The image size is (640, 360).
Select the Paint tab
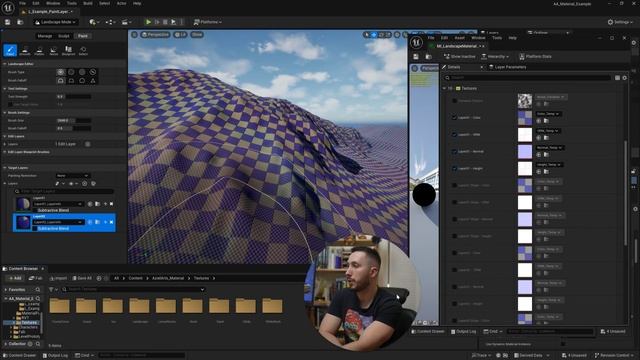83,36
